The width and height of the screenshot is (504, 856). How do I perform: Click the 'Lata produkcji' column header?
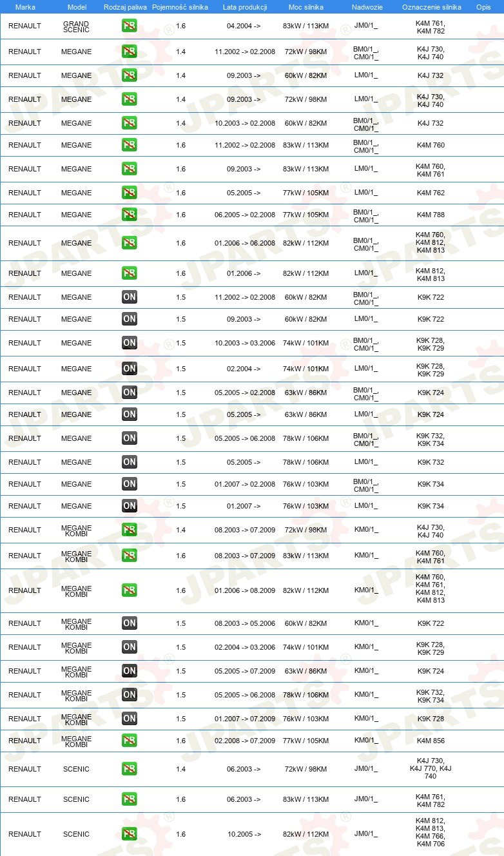point(245,7)
